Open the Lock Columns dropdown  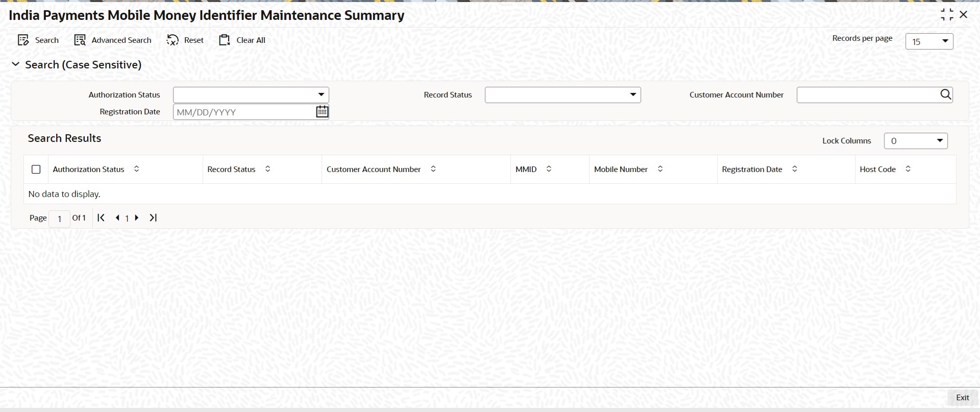pos(940,141)
